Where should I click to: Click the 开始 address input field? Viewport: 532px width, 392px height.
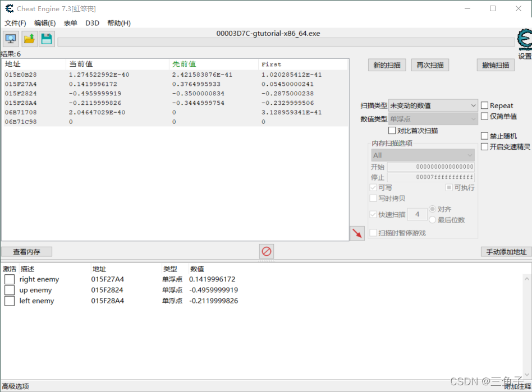431,167
